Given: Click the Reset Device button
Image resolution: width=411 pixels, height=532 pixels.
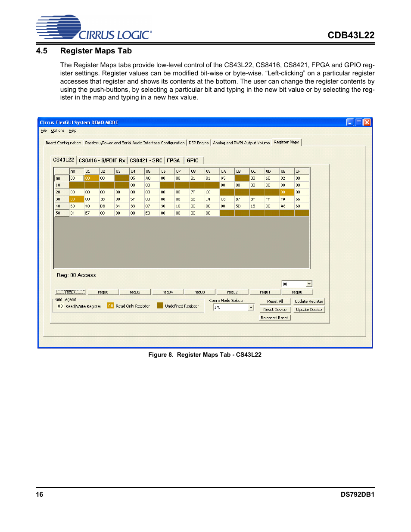Looking at the screenshot, I should pos(274,309).
